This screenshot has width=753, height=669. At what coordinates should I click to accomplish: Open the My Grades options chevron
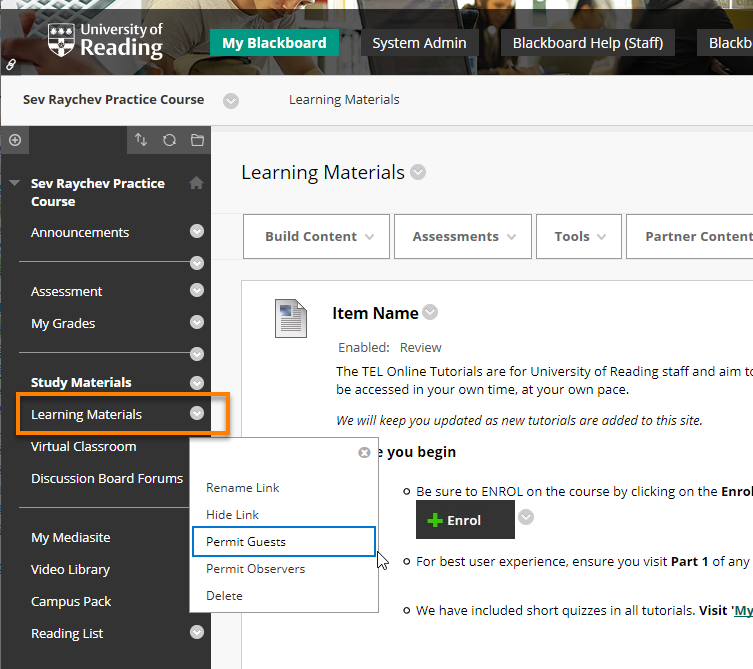196,322
